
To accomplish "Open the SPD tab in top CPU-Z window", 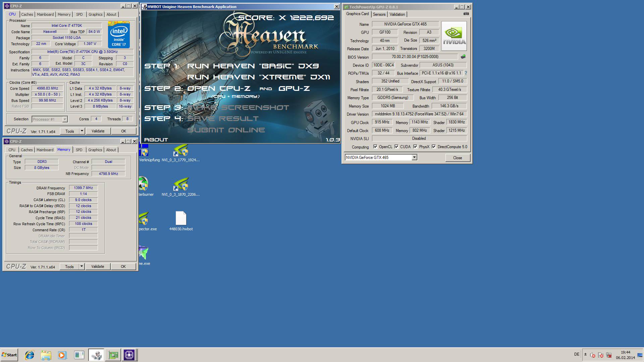I will click(79, 14).
